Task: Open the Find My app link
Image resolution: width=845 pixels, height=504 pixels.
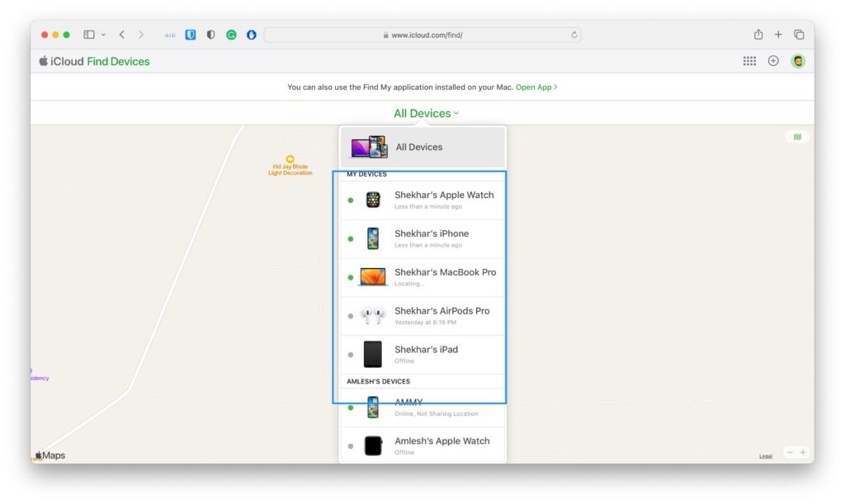Action: (x=536, y=87)
